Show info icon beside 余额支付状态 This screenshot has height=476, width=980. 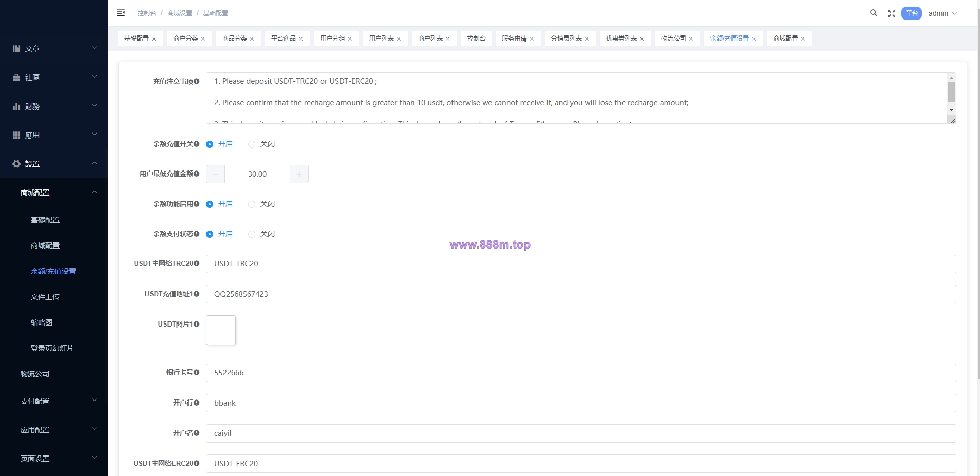[197, 234]
